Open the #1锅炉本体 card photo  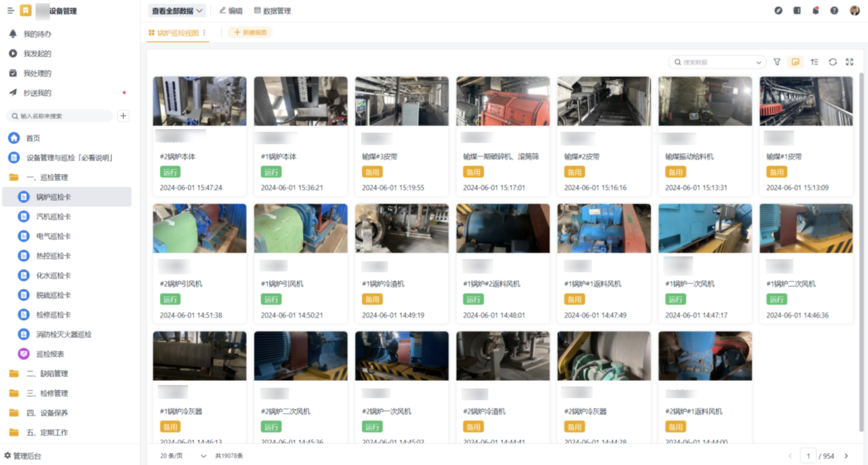[301, 101]
